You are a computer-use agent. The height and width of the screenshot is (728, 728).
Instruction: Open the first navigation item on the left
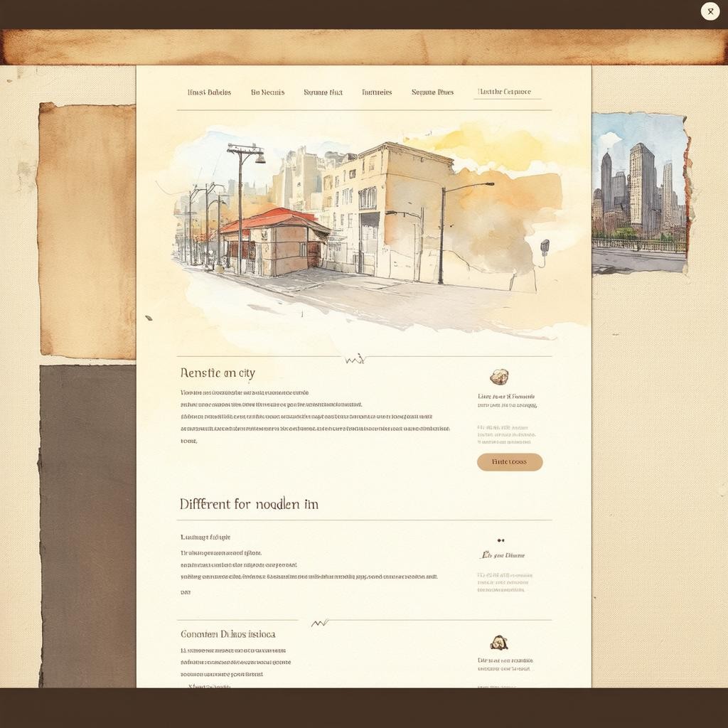pyautogui.click(x=209, y=92)
